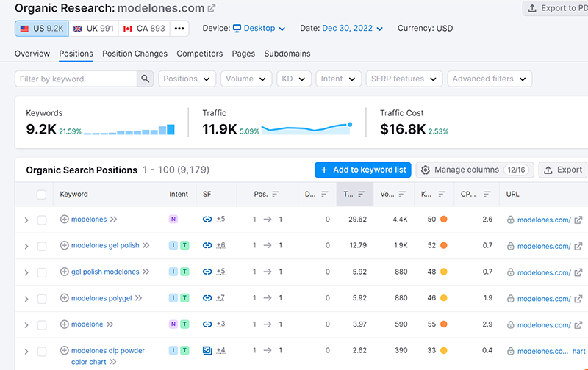
Task: Open external URL icon in modelones polygel row
Action: tap(578, 299)
